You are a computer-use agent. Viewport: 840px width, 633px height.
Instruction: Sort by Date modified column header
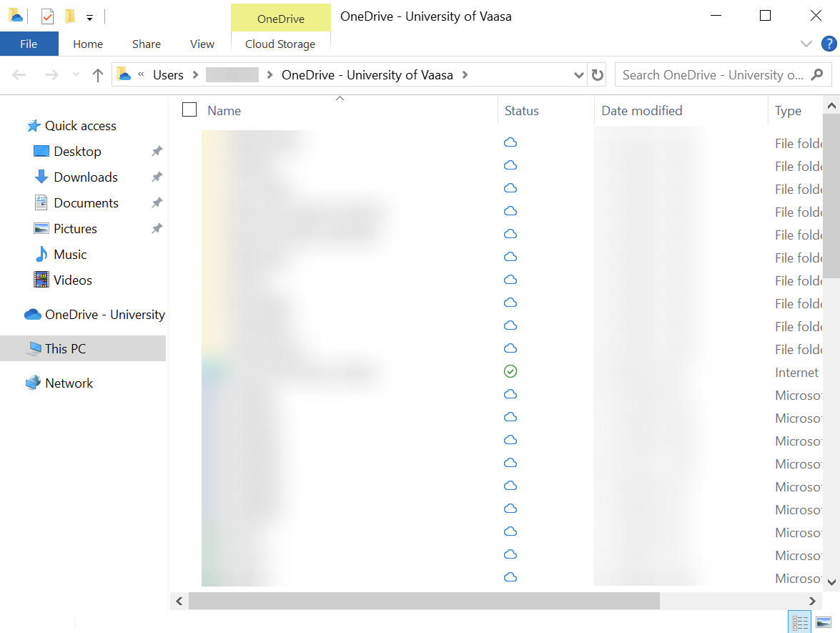point(641,111)
